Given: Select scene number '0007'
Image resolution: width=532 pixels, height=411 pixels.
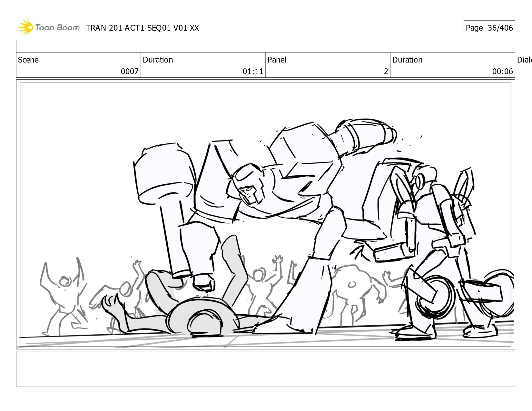Looking at the screenshot, I should [130, 71].
